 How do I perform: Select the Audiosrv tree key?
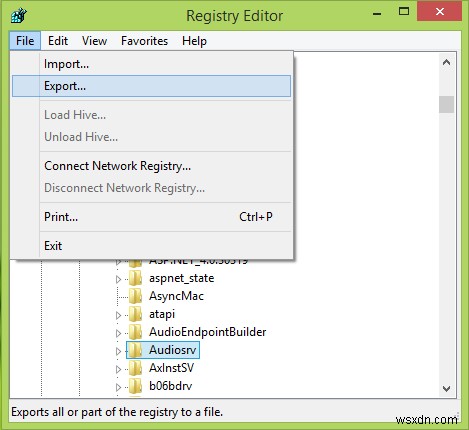point(173,350)
